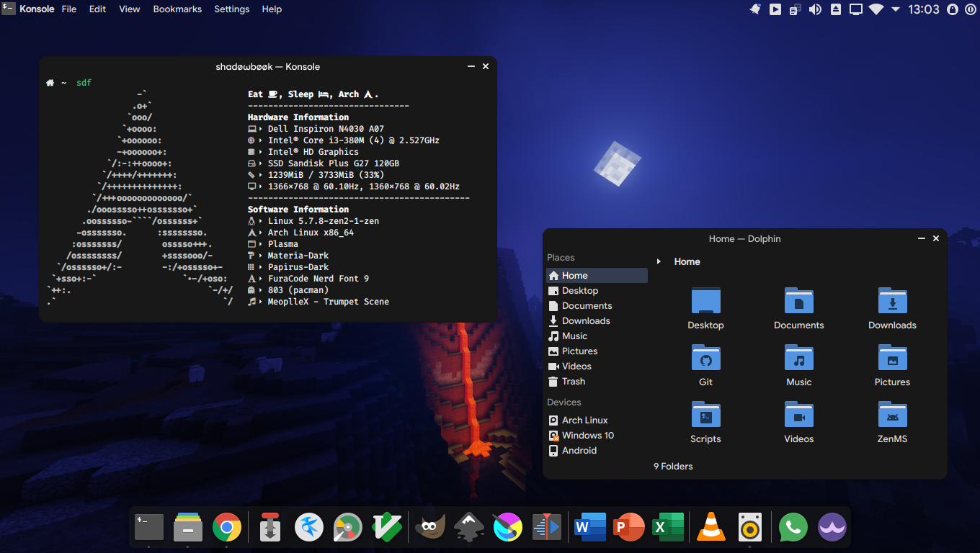The height and width of the screenshot is (553, 980).
Task: Launch the file manager dock icon
Action: pyautogui.click(x=188, y=528)
